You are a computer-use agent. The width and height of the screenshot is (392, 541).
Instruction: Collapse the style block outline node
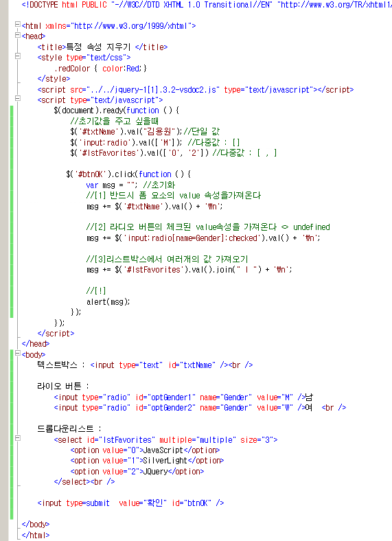coord(18,56)
